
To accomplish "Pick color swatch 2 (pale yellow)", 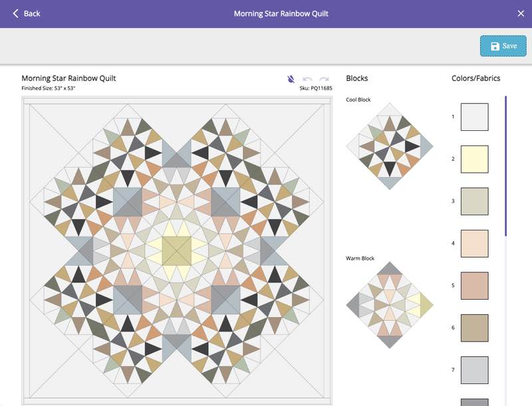I will (x=474, y=159).
